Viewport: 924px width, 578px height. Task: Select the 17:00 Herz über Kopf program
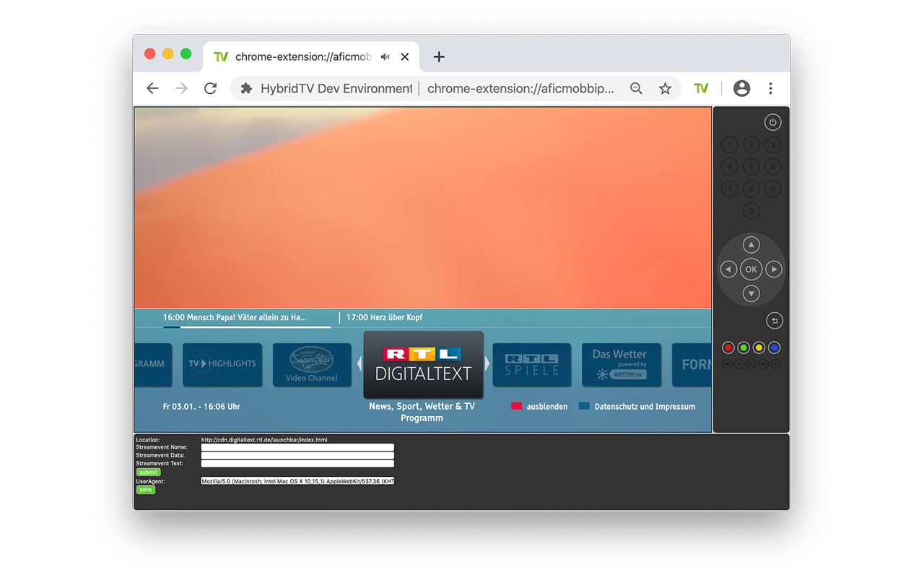coord(384,317)
